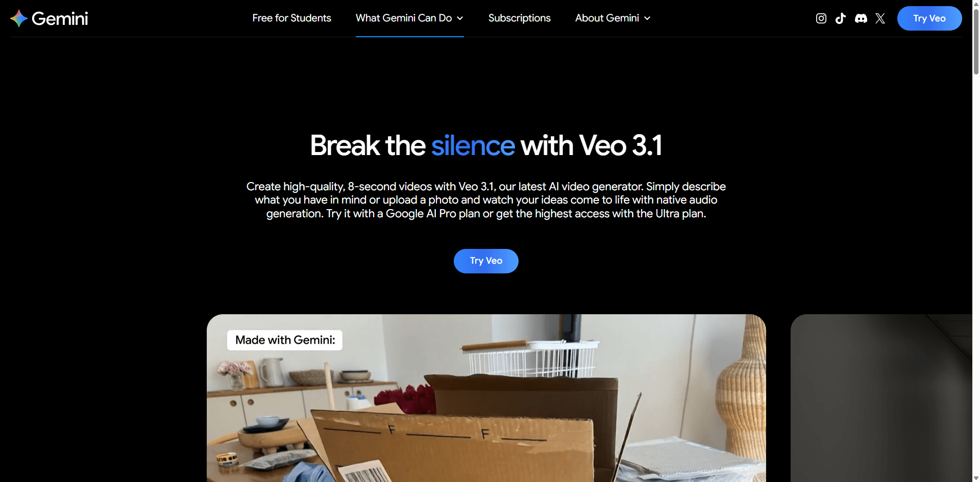Open the Discord icon link

point(861,18)
